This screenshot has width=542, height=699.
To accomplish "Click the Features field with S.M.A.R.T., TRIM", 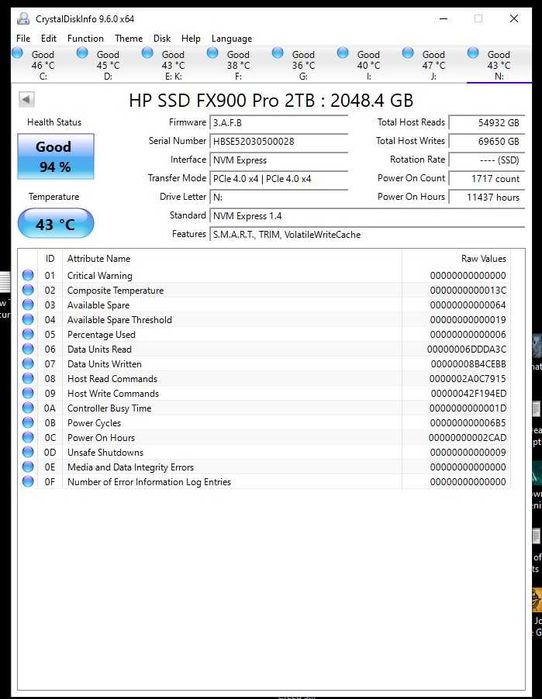I will (367, 234).
